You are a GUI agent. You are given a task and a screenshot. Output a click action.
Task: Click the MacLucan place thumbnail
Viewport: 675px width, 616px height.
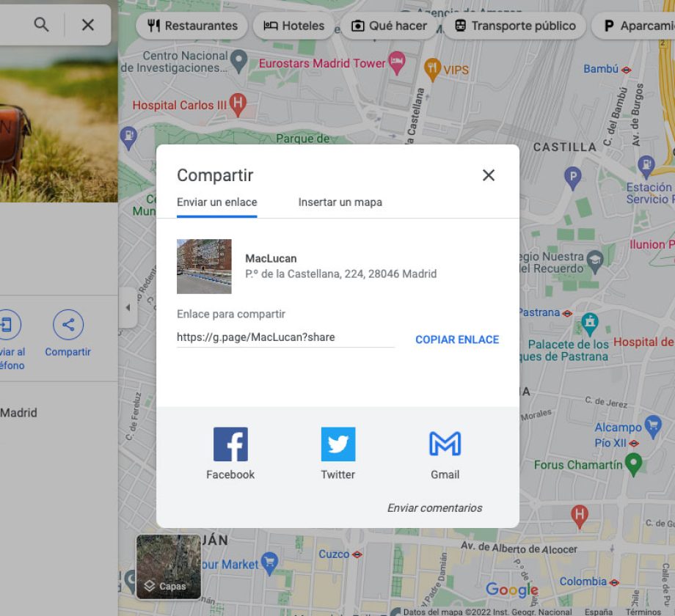pos(204,266)
